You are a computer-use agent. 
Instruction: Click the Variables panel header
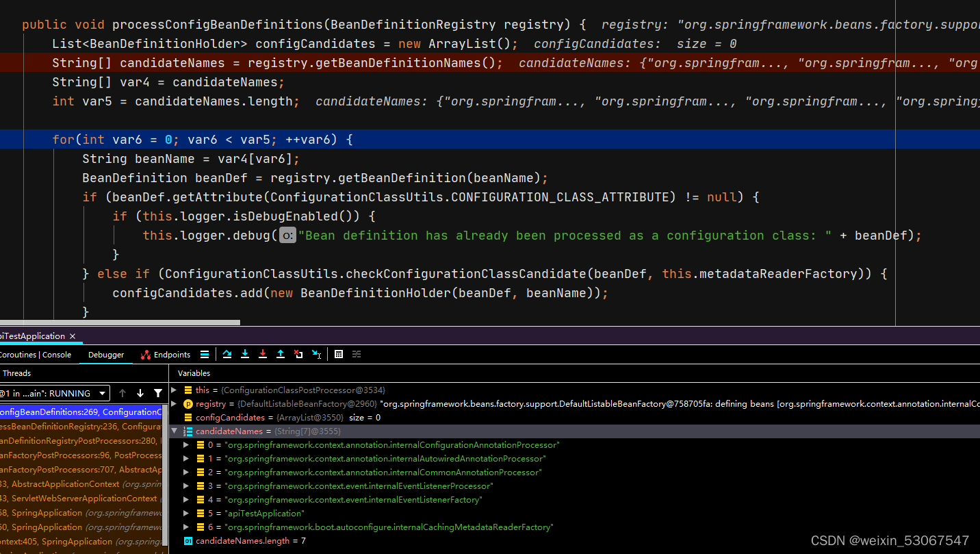(194, 373)
